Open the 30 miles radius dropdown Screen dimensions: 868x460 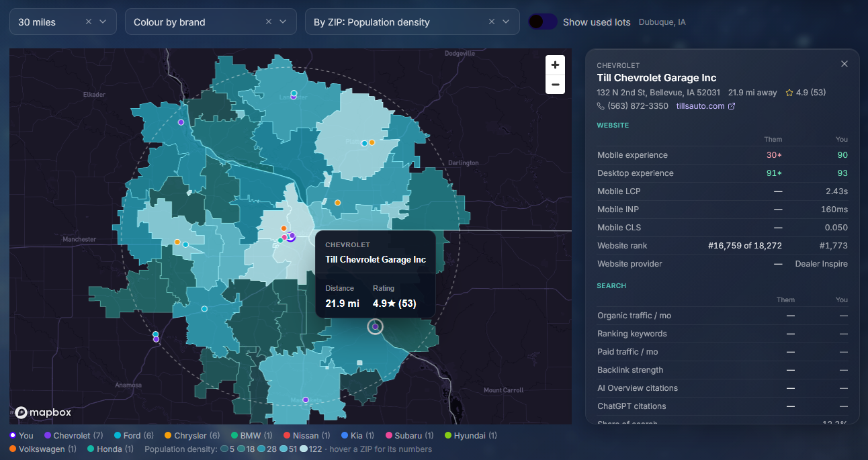pos(62,21)
